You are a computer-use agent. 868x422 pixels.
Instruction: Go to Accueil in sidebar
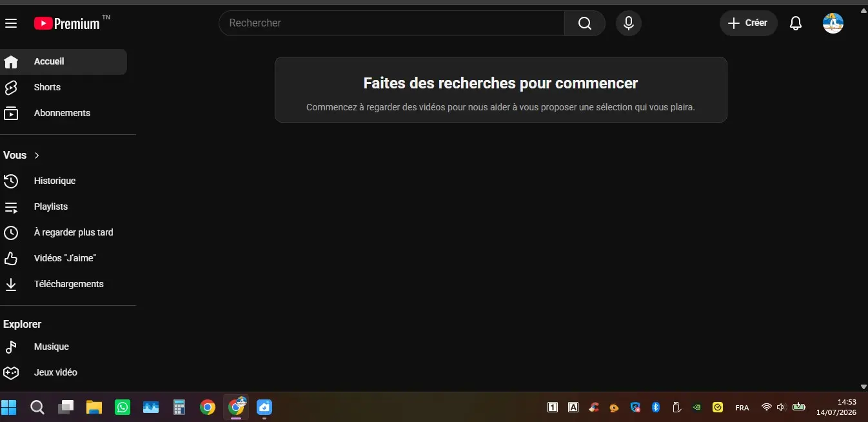[63, 62]
